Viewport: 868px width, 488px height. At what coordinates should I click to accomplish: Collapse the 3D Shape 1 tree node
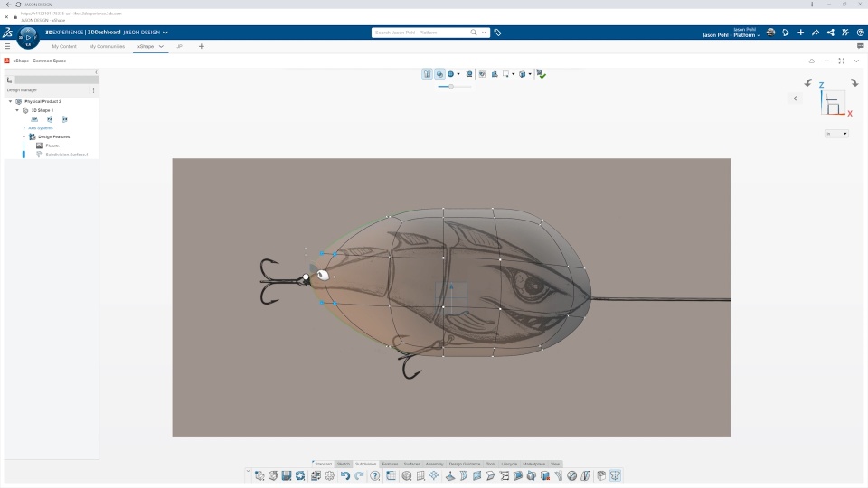(x=17, y=110)
